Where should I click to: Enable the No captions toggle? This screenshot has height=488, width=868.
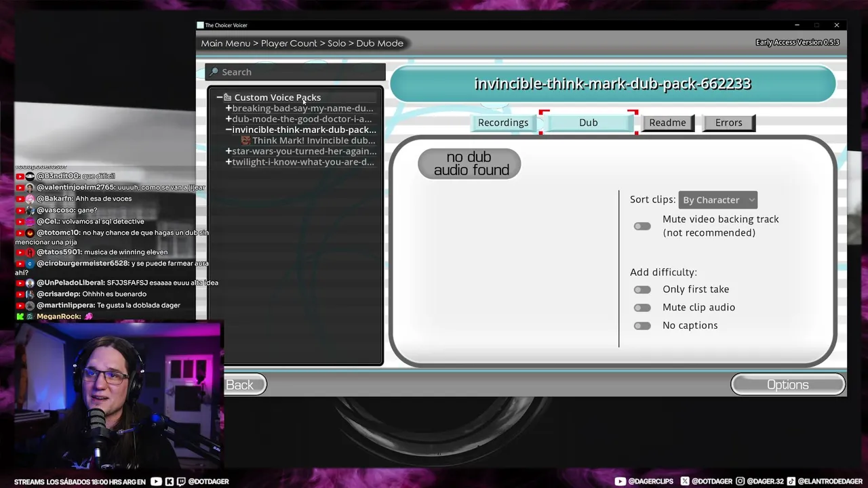pyautogui.click(x=642, y=326)
